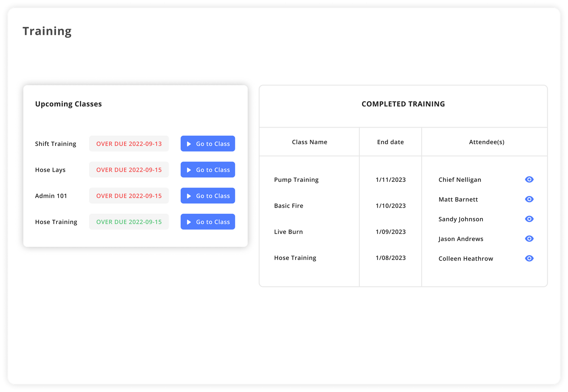View details with the eye icon next to Chief Nelligan
The height and width of the screenshot is (392, 568).
pyautogui.click(x=529, y=179)
